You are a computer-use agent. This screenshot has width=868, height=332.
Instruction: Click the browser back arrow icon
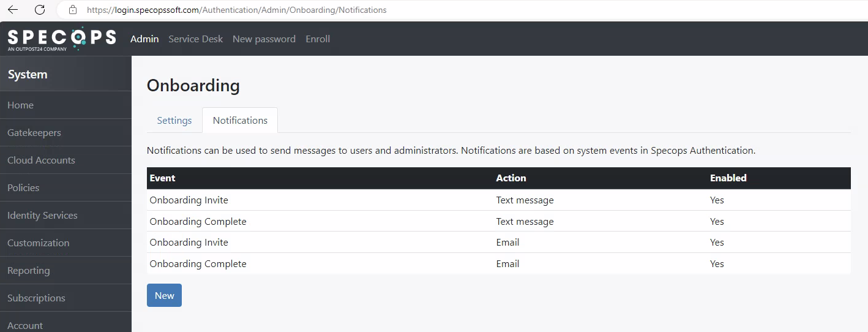pos(13,10)
